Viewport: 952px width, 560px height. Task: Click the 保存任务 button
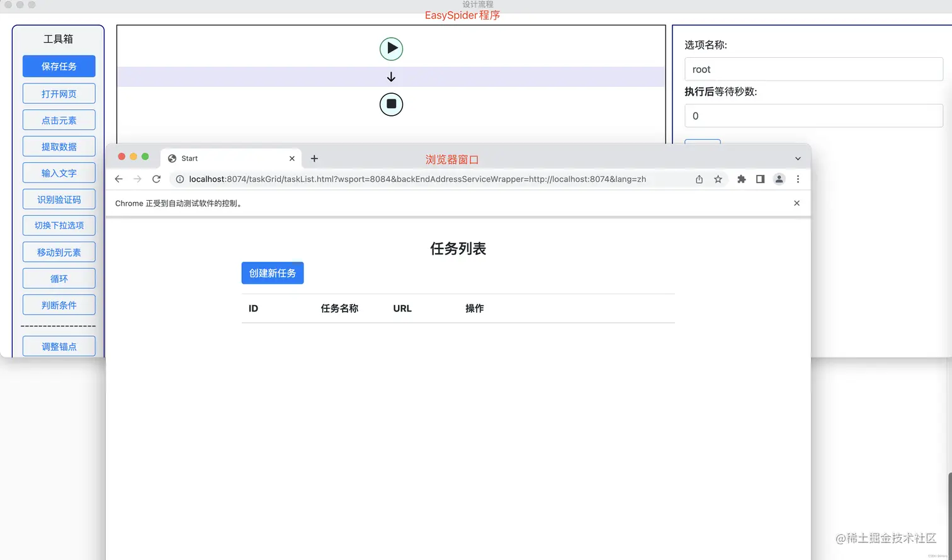click(x=59, y=66)
